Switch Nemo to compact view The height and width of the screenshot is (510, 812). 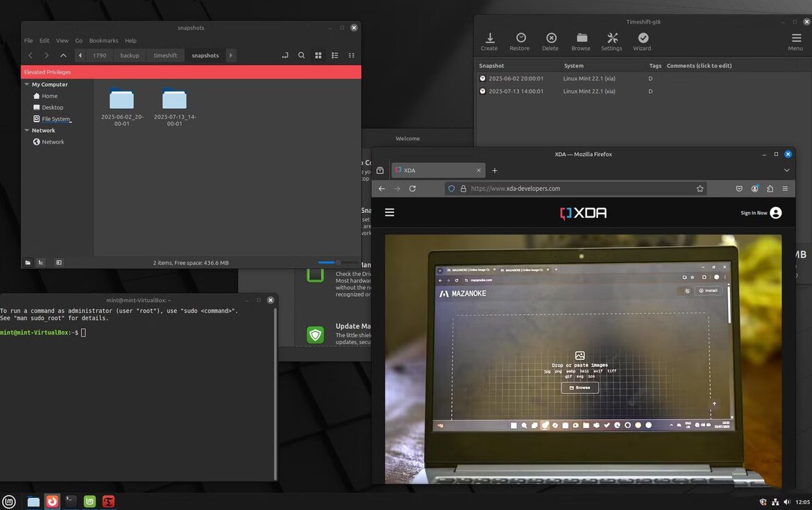point(350,55)
